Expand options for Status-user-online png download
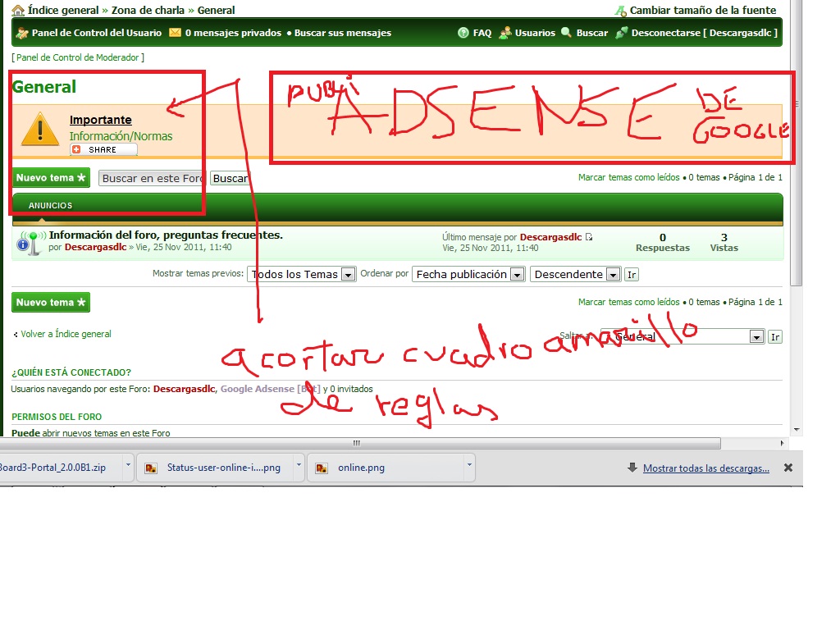Image resolution: width=840 pixels, height=630 pixels. (299, 465)
